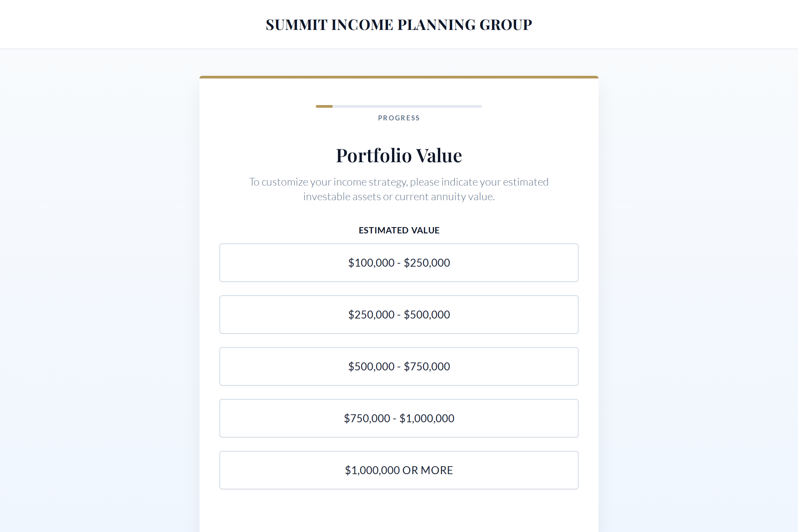
Task: Choose the second value range listed
Action: (399, 315)
